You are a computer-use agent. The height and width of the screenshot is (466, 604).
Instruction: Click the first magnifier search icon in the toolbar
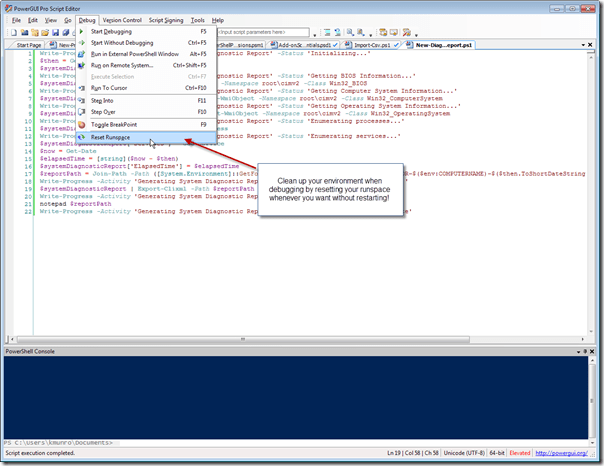[350, 32]
